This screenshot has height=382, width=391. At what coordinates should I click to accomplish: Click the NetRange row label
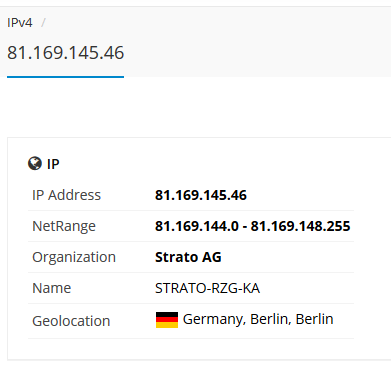tap(64, 226)
